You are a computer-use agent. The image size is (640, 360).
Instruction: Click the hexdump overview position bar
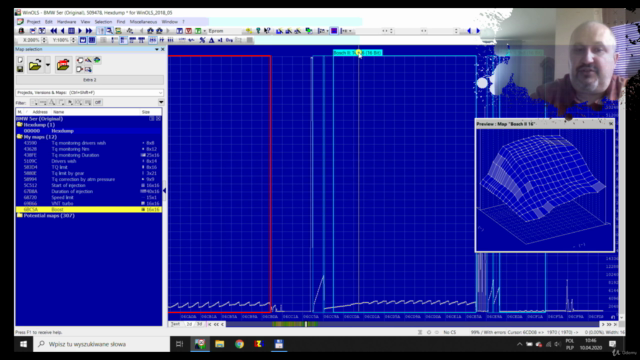(x=413, y=324)
